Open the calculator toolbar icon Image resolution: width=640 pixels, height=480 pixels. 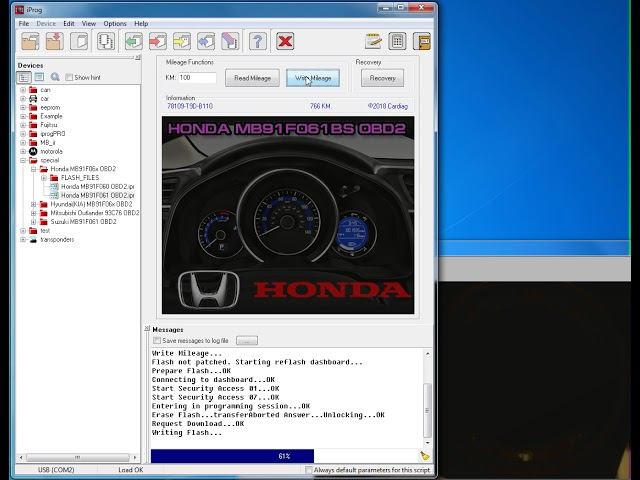point(397,41)
